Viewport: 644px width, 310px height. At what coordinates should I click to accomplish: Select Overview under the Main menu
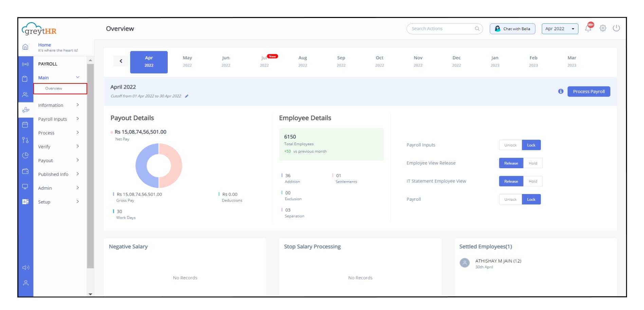[x=53, y=88]
